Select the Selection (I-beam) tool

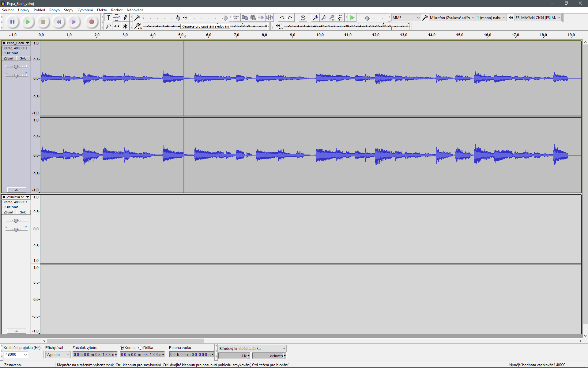point(108,18)
